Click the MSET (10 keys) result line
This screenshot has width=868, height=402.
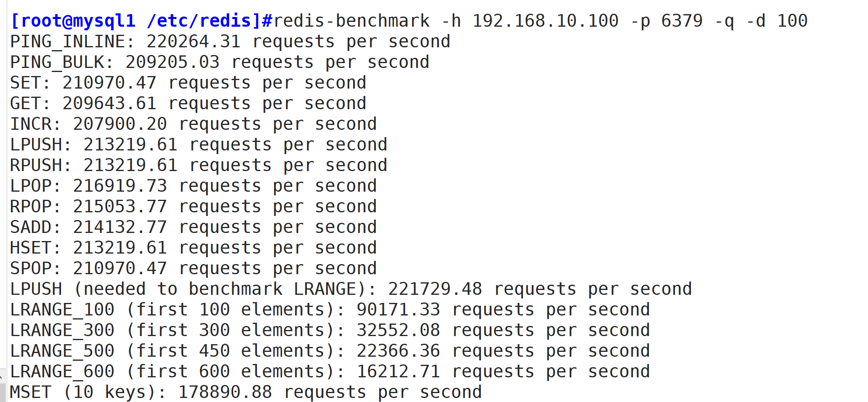point(246,392)
